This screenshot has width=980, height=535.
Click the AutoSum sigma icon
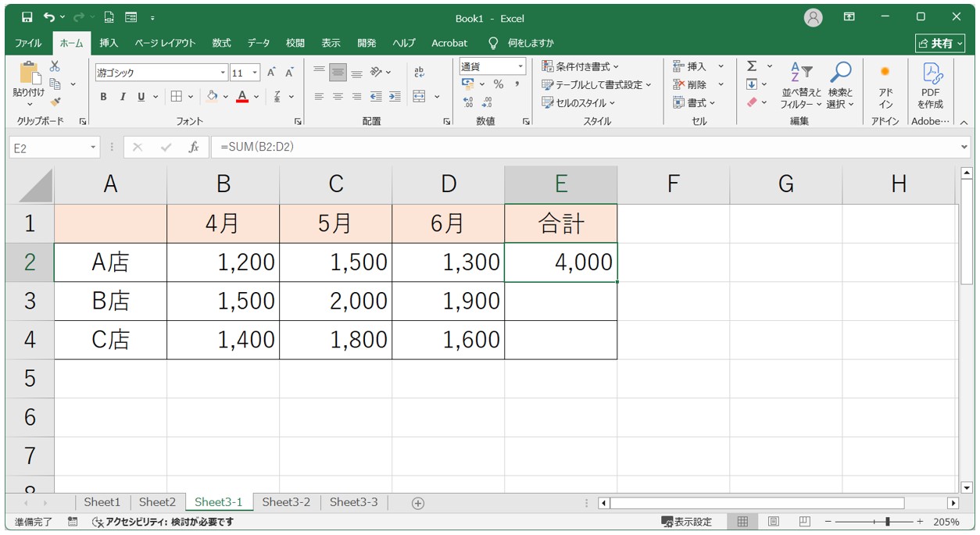(752, 66)
